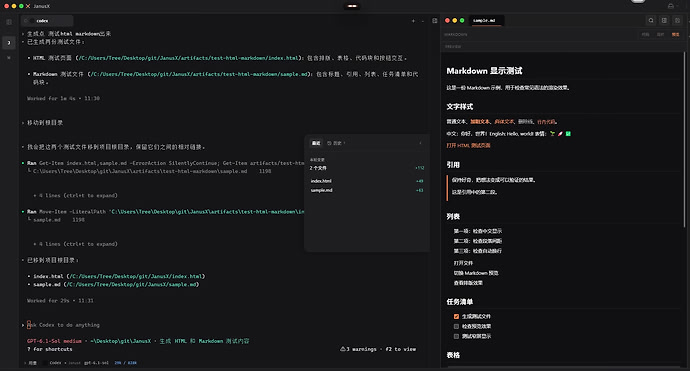Open the /JanusX/index.html root path link
Screen dimensions: 690x371
coord(136,276)
